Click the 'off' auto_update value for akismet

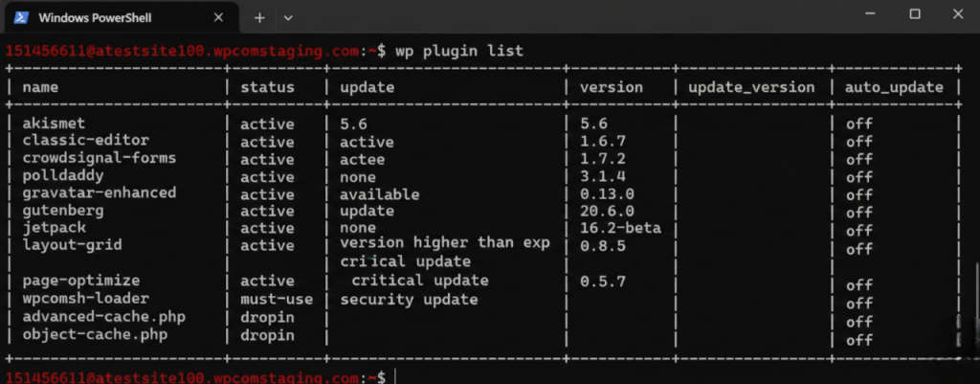859,124
